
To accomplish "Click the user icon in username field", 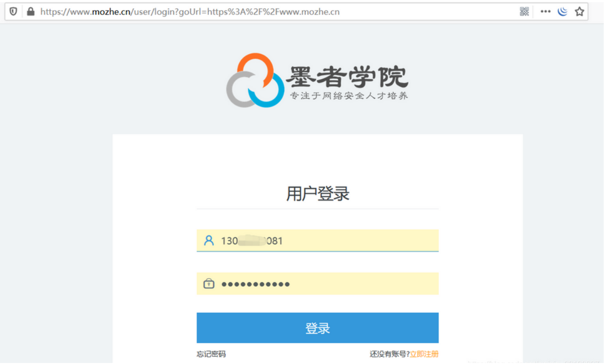I will tap(209, 240).
